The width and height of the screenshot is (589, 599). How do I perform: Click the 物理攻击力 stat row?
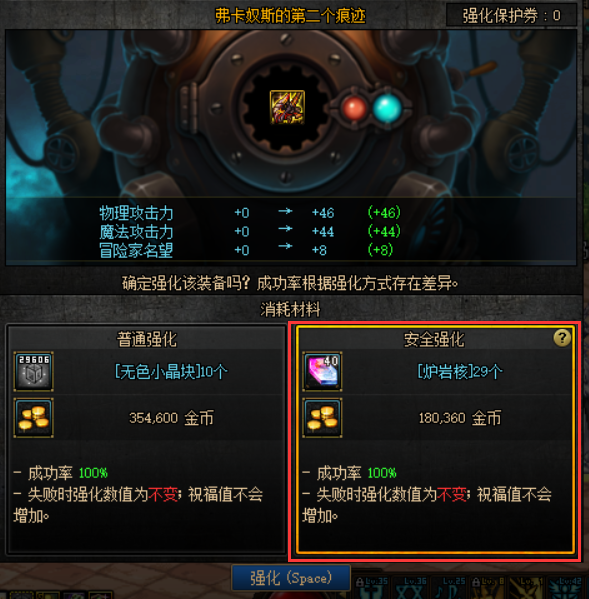click(250, 212)
